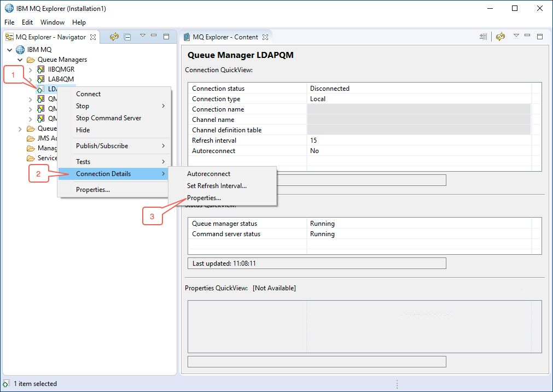Click the Autoreconnect value No
553x392 pixels.
[x=314, y=151]
